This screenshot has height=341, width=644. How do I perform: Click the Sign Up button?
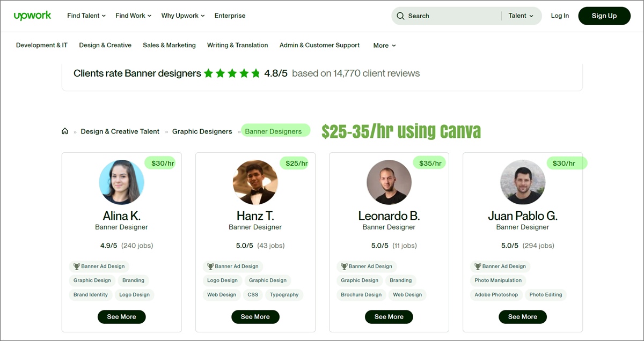604,16
